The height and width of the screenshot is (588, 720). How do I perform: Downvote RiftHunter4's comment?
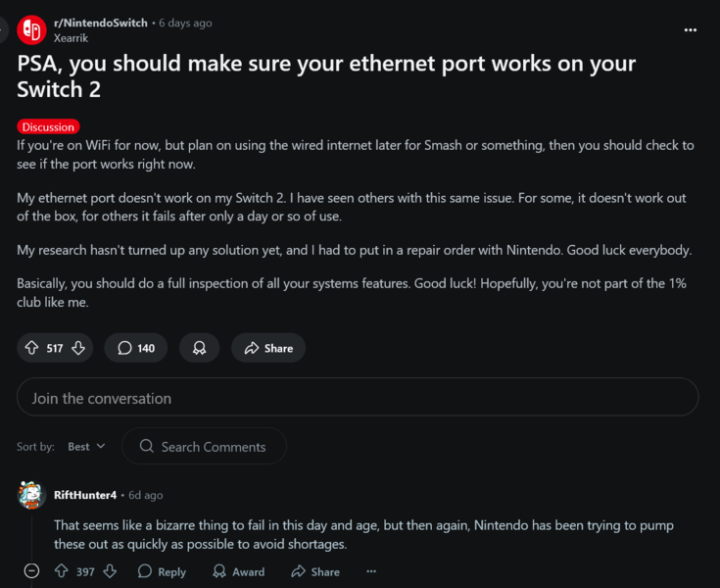click(110, 571)
